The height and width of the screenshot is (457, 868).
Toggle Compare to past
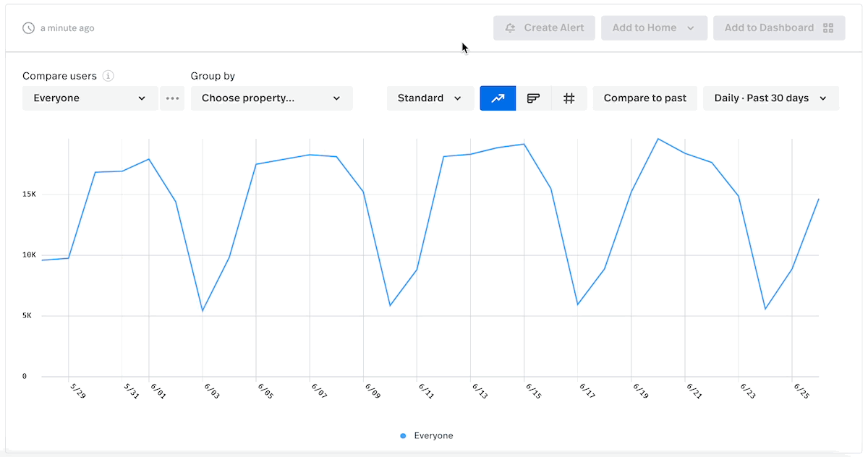[645, 98]
